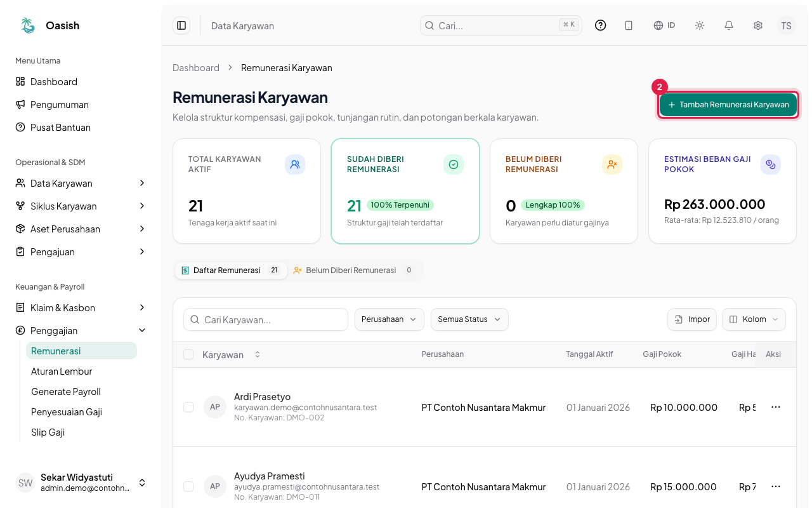Expand Aset Perusahaan sidebar menu

[81, 229]
